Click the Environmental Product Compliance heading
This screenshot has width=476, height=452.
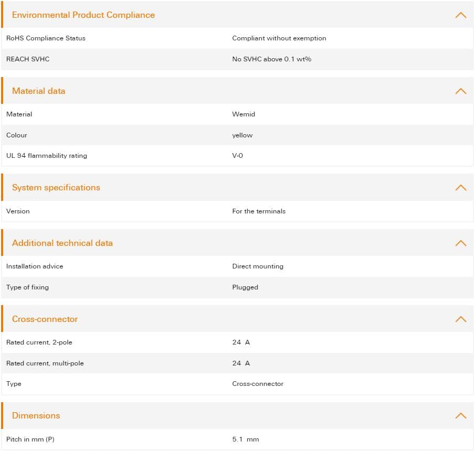coord(83,15)
